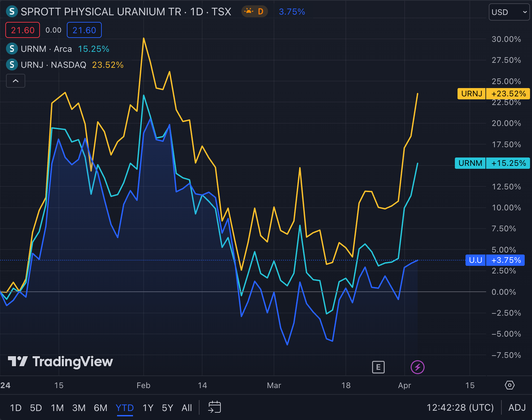Click the 1D interval in chart title

coord(197,12)
